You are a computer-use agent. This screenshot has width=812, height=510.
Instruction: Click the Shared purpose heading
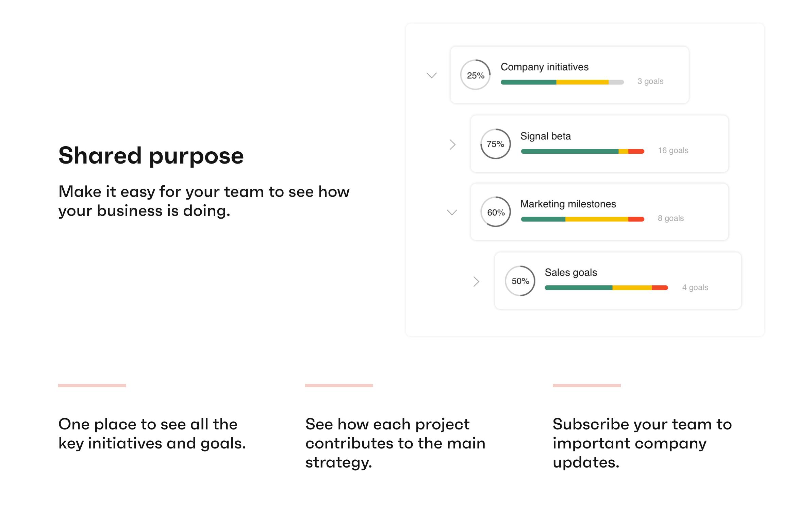click(151, 156)
